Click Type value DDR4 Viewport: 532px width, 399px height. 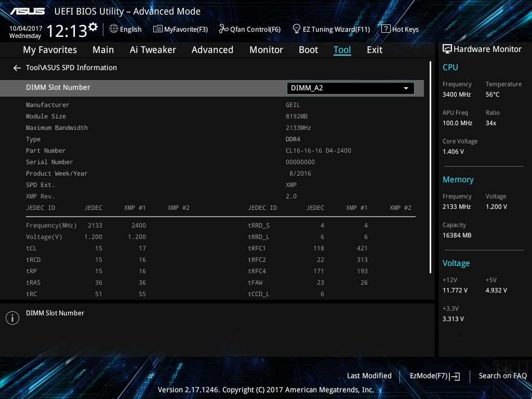293,139
